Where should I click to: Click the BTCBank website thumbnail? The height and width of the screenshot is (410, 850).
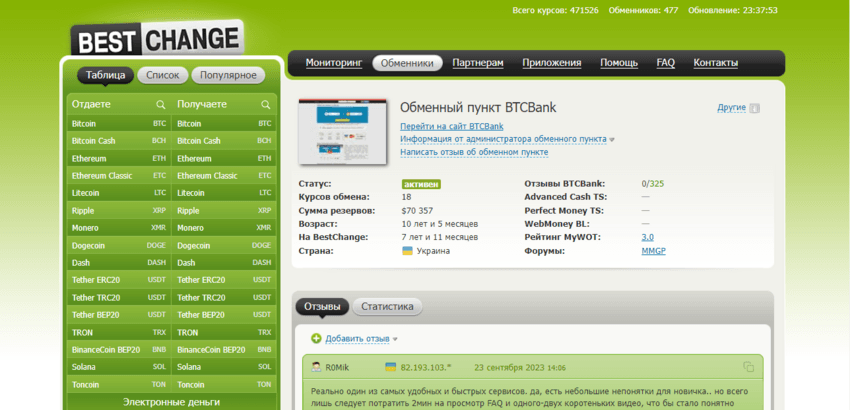point(342,132)
